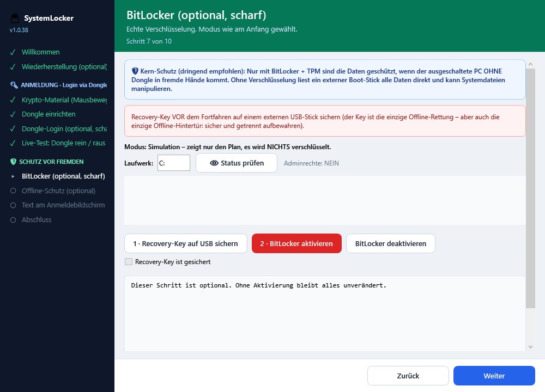Viewport: 545px width, 392px height.
Task: Click the eye icon on Status prüfen
Action: coord(214,163)
